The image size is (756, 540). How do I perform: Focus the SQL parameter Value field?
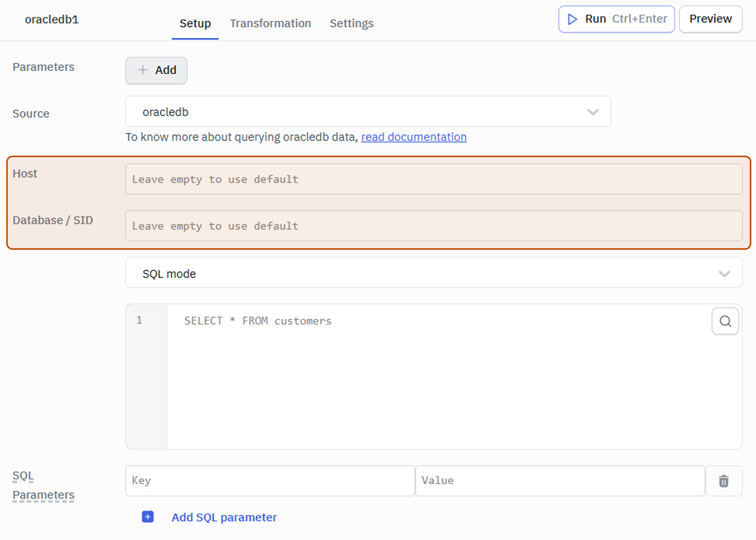tap(560, 481)
